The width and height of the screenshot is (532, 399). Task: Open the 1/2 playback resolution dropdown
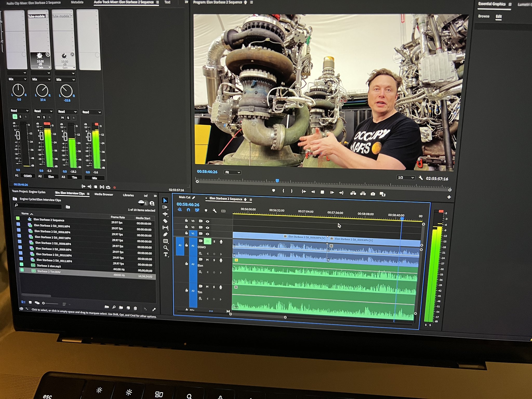coord(406,177)
